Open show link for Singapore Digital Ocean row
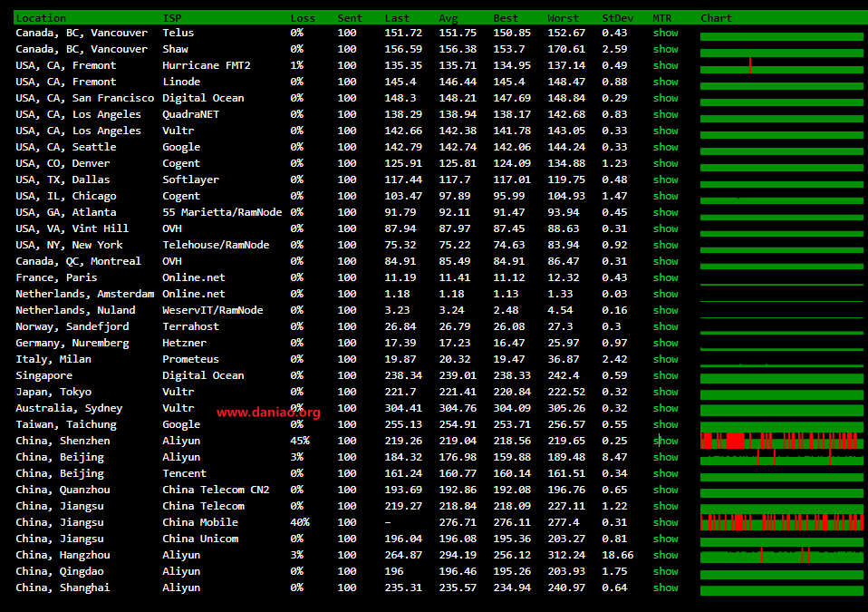This screenshot has height=612, width=868. [x=665, y=375]
